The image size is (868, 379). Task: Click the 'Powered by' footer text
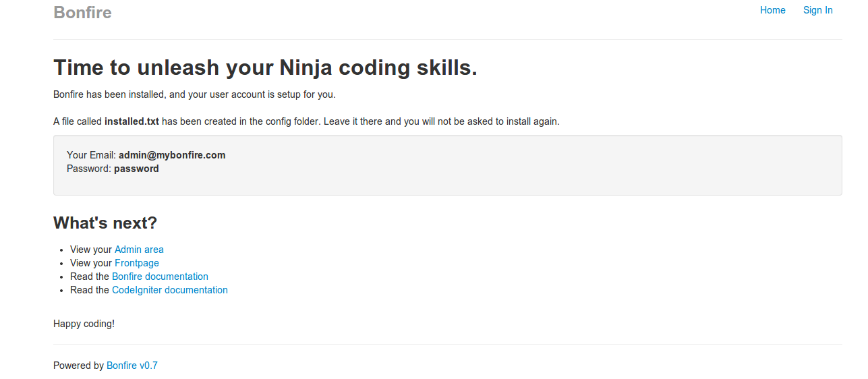click(78, 366)
